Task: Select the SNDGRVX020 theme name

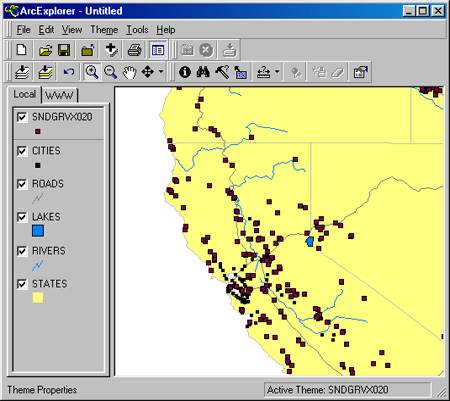Action: click(x=62, y=117)
